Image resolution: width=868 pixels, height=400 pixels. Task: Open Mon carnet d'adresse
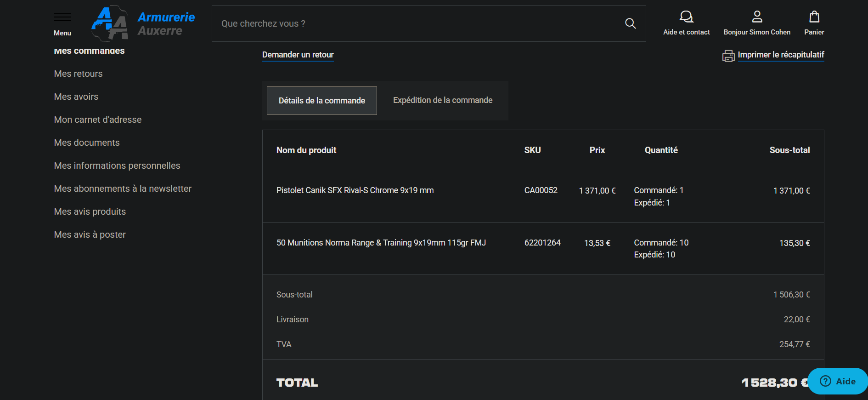(x=98, y=120)
